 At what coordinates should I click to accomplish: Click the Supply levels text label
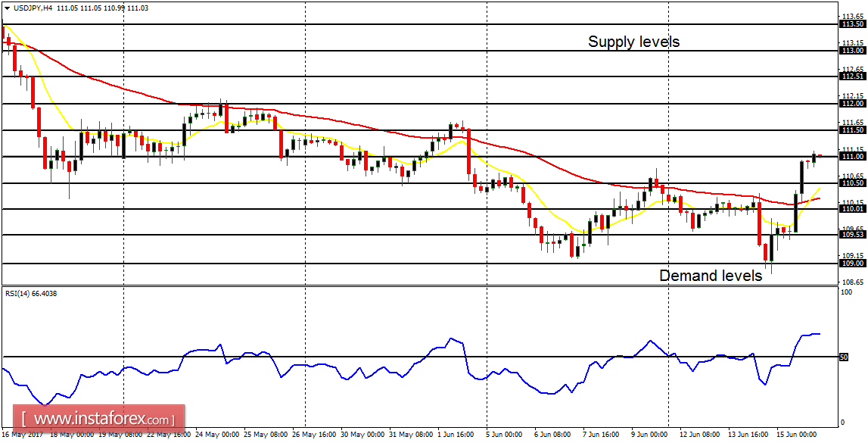coord(633,42)
